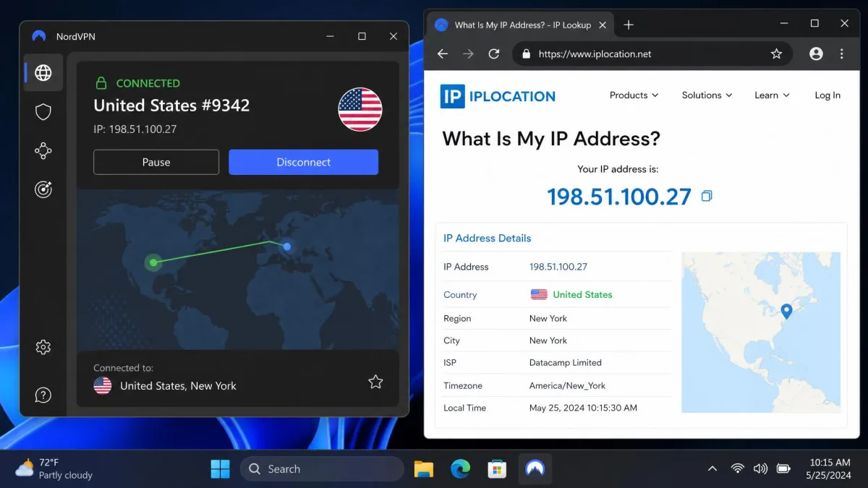Open the Windows Start button

coord(220,468)
